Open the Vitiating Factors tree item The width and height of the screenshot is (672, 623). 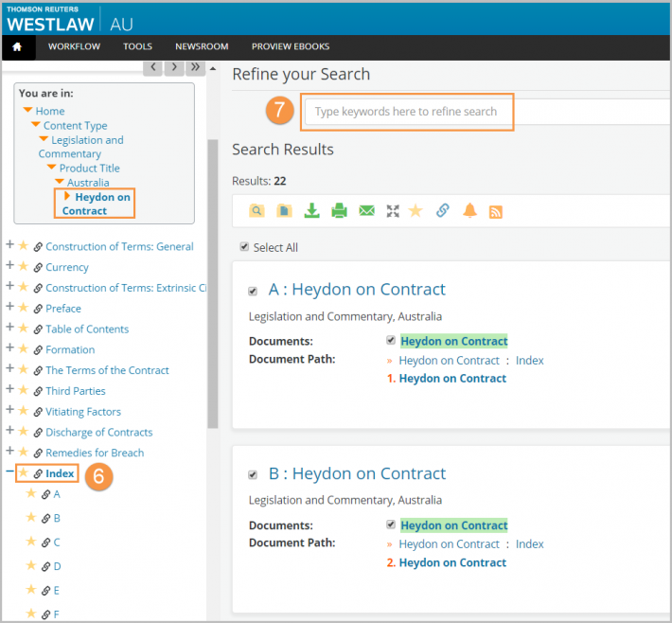(83, 412)
